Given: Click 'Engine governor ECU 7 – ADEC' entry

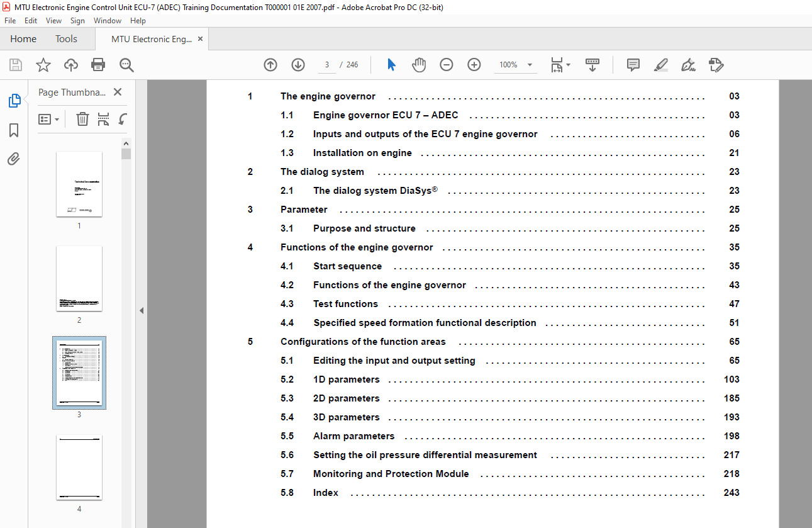Looking at the screenshot, I should 386,115.
